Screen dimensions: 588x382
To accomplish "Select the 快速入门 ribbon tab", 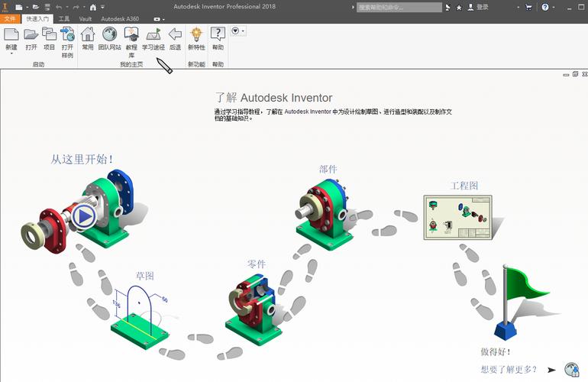I will (x=37, y=19).
